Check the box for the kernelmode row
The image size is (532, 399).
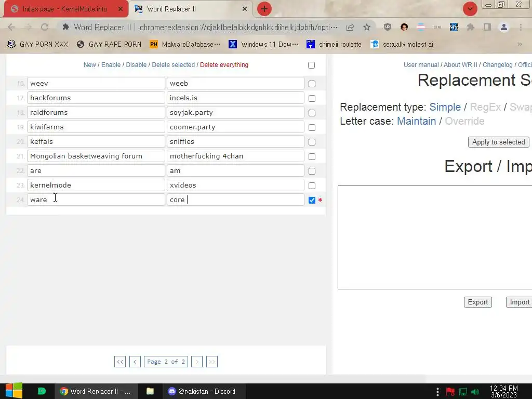(x=312, y=186)
